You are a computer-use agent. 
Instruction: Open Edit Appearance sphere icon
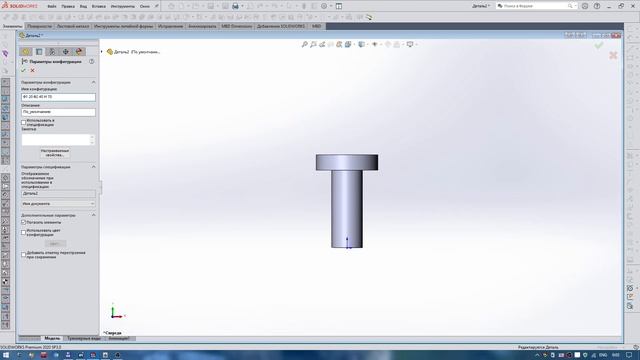(388, 44)
